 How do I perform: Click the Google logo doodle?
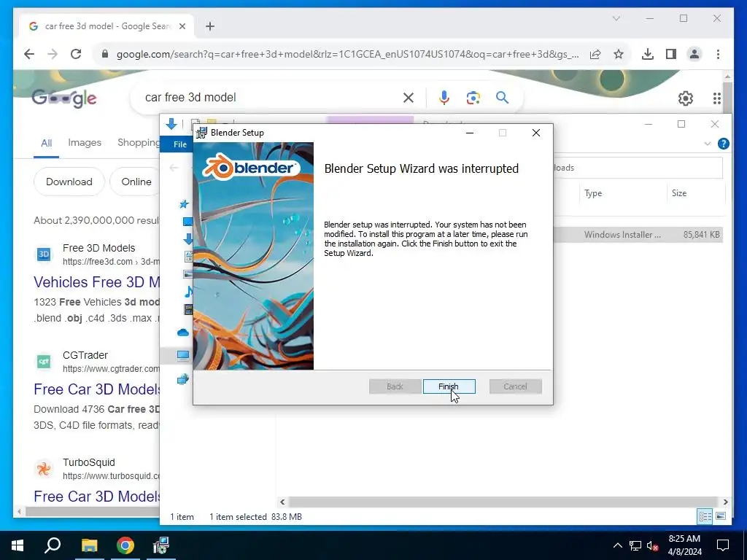coord(64,98)
